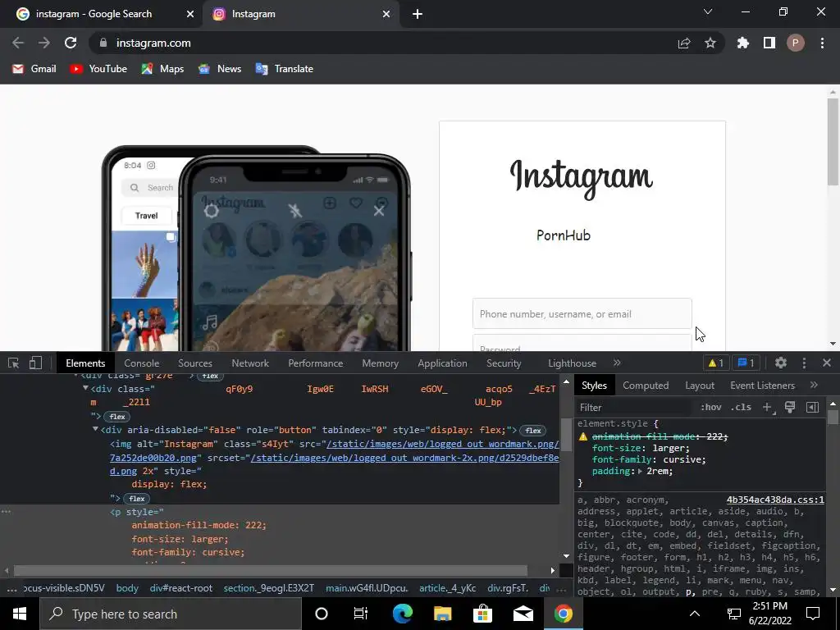Click the browser forward arrow
Viewport: 840px width, 630px height.
point(44,43)
